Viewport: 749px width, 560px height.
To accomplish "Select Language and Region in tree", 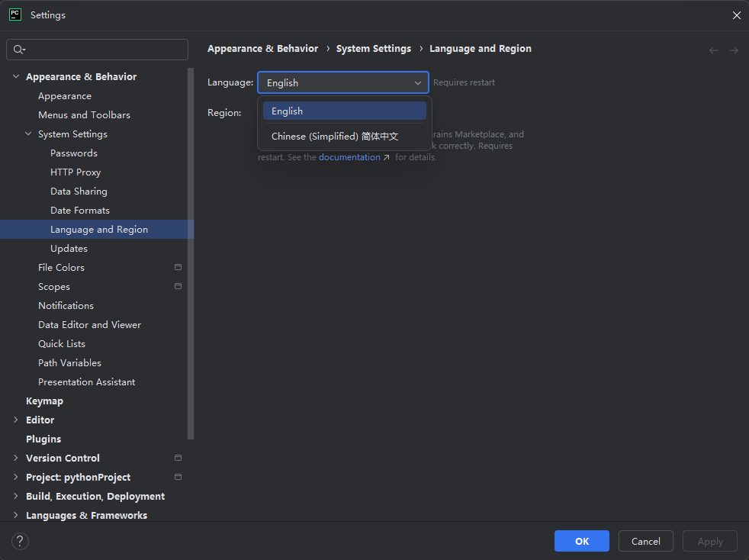I will click(97, 230).
